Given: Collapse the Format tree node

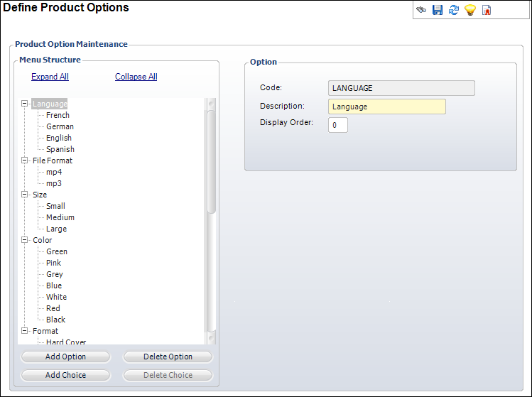Looking at the screenshot, I should [24, 331].
